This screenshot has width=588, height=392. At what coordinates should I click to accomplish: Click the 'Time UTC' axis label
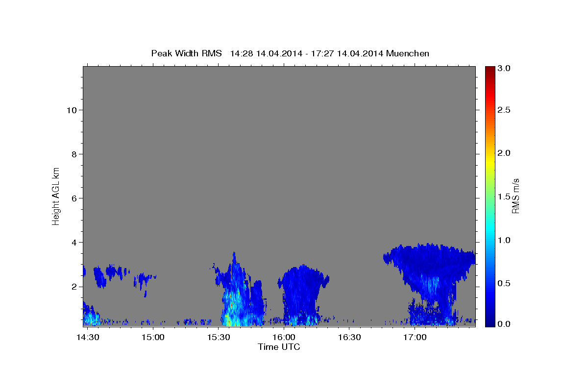[x=279, y=347]
